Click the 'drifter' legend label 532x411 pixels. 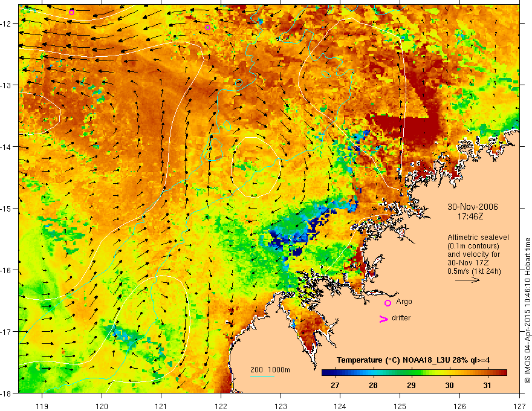[x=401, y=318]
